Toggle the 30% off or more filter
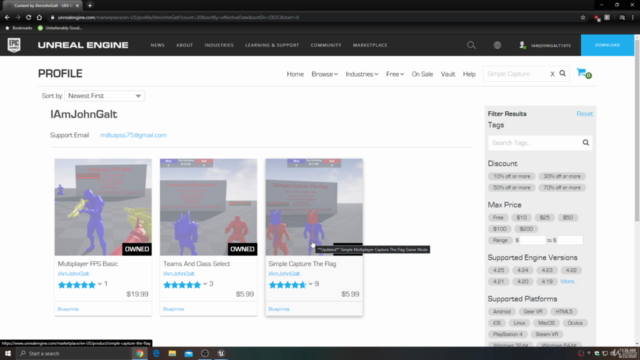This screenshot has height=360, width=640. [562, 176]
